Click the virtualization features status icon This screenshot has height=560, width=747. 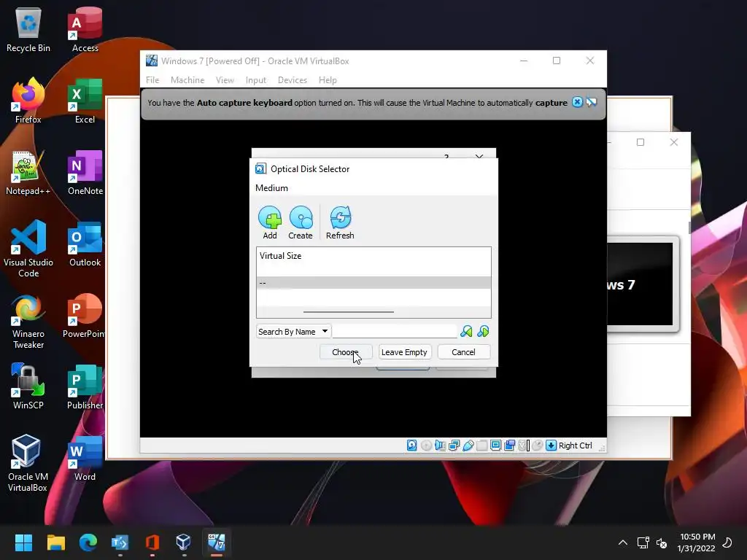(524, 446)
